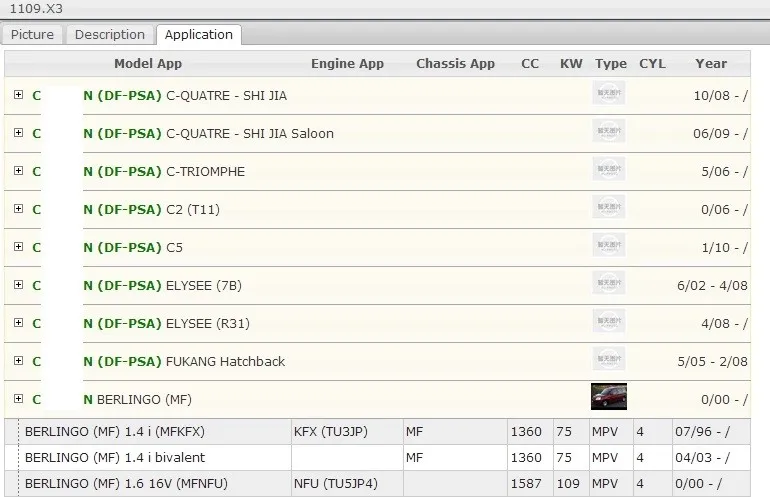770x497 pixels.
Task: Expand the ELYSEE (7B) row
Action: pos(19,285)
